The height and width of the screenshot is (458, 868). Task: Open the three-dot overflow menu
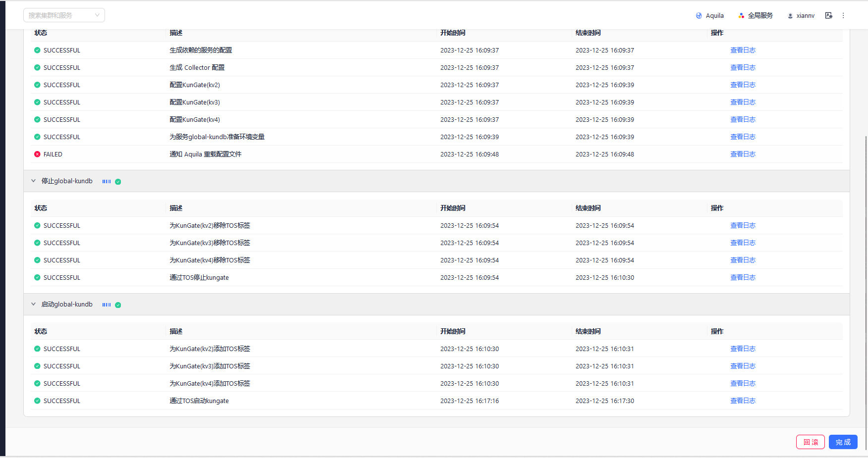coord(843,15)
